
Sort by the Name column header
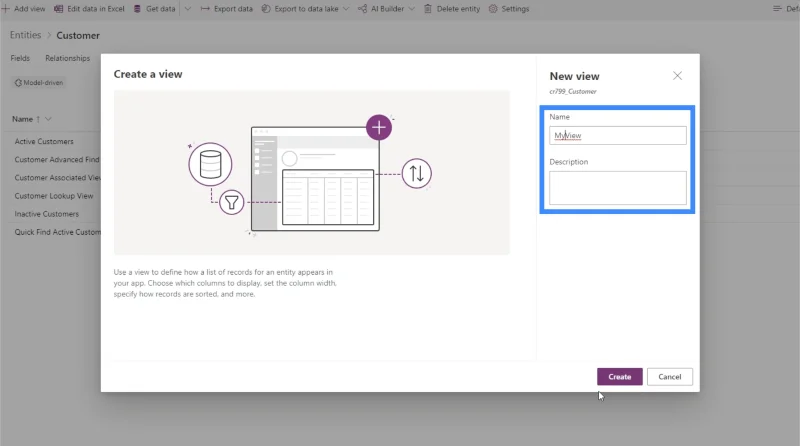22,119
